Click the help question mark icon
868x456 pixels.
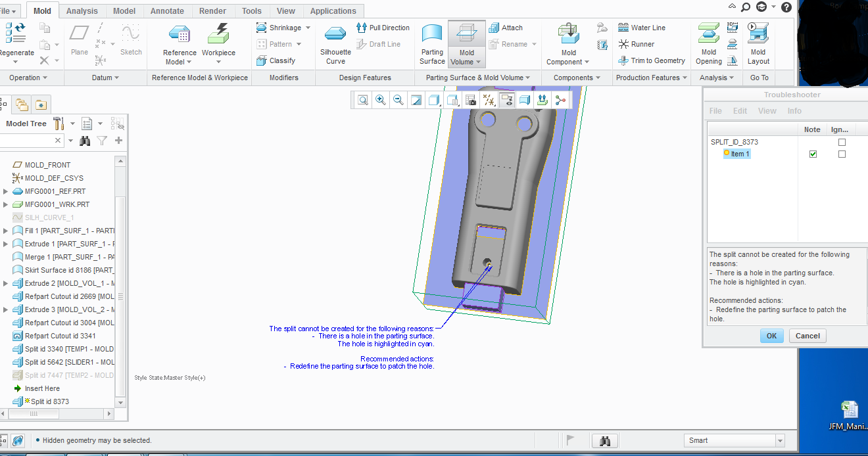786,7
